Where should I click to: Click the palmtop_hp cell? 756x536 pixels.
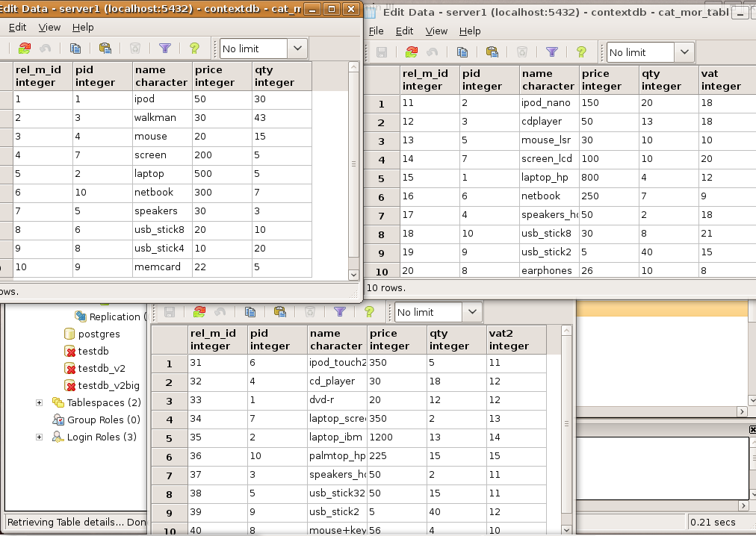coord(337,456)
